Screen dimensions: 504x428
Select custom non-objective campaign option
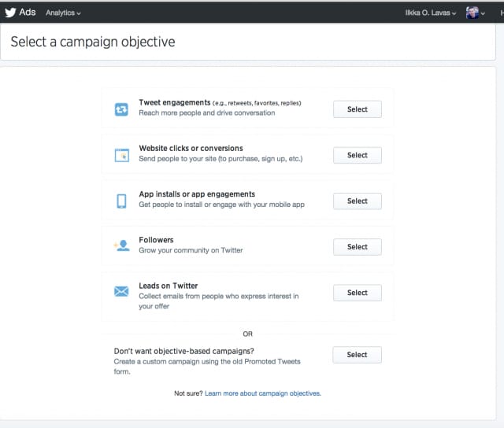pyautogui.click(x=357, y=355)
